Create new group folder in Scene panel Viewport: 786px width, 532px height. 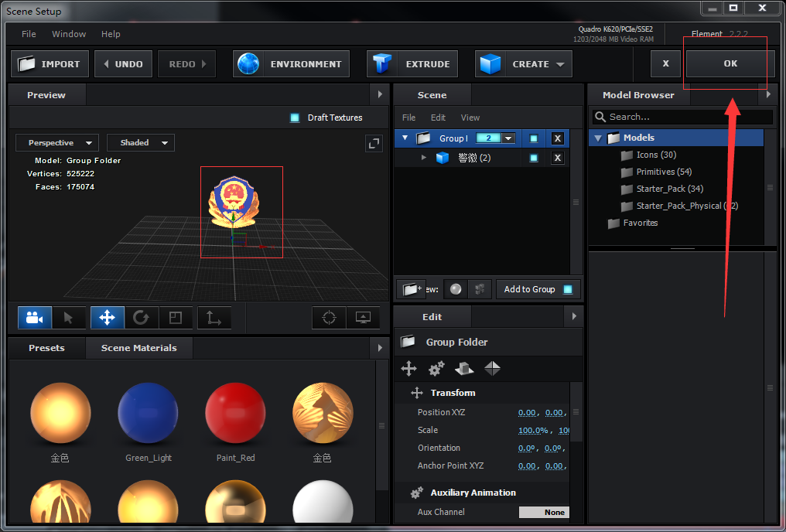pos(411,289)
